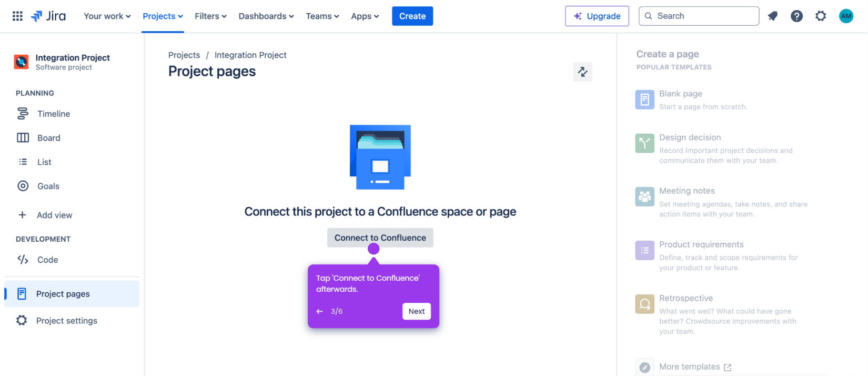Click the AM profile avatar
The image size is (868, 376).
846,16
